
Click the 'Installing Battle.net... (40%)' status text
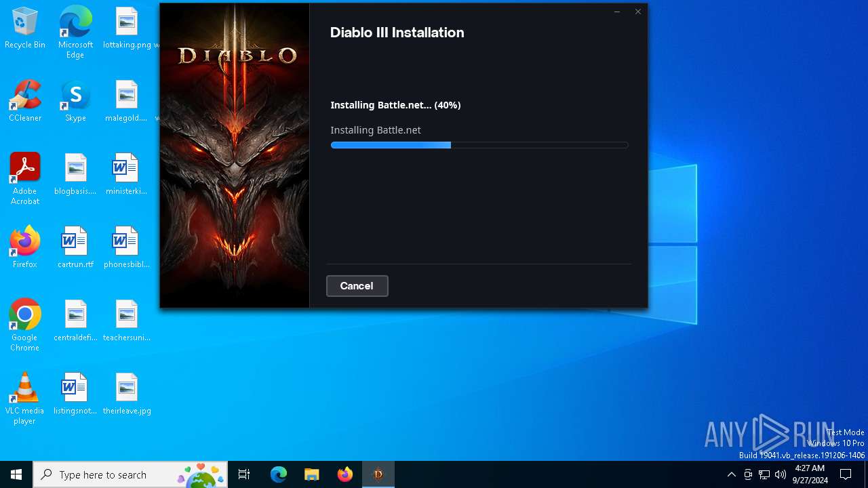coord(395,105)
